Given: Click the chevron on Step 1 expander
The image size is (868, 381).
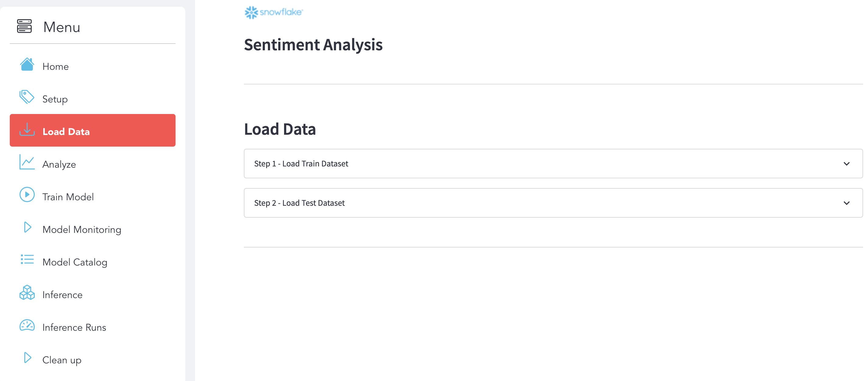Looking at the screenshot, I should [846, 164].
